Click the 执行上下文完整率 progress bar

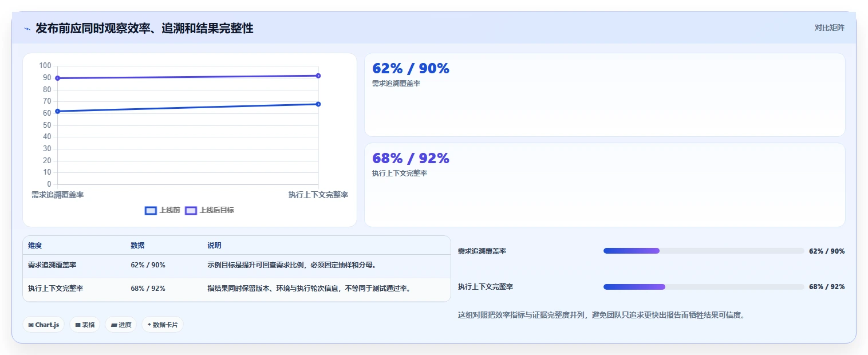pos(704,287)
